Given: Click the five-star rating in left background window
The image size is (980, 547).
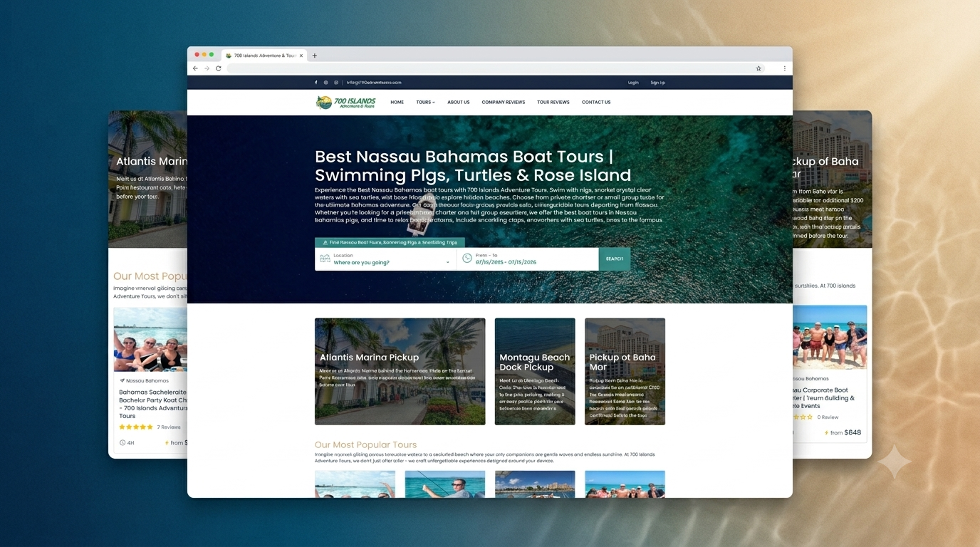Looking at the screenshot, I should (136, 427).
